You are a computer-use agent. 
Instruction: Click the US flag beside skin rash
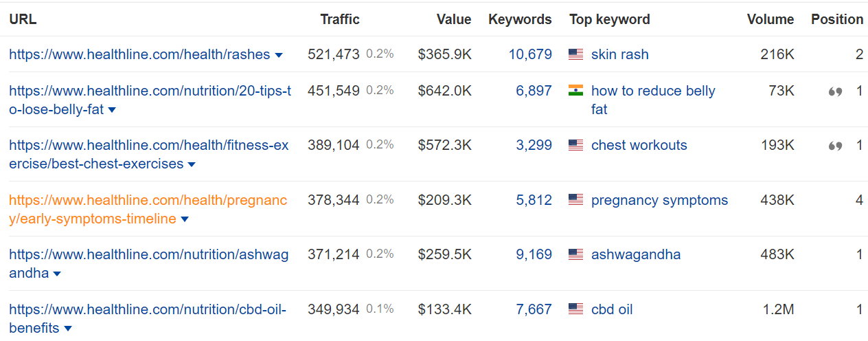click(575, 54)
